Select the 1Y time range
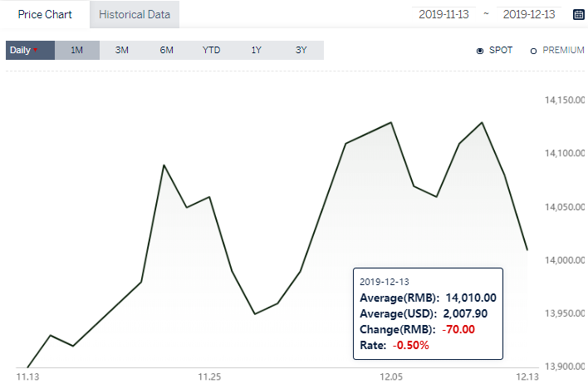The width and height of the screenshot is (588, 389). (x=256, y=51)
